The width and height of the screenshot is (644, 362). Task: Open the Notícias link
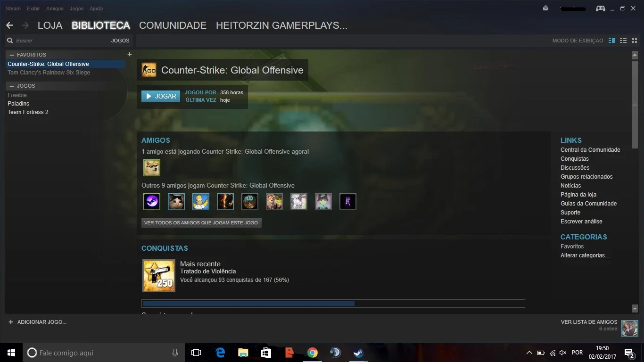tap(570, 186)
